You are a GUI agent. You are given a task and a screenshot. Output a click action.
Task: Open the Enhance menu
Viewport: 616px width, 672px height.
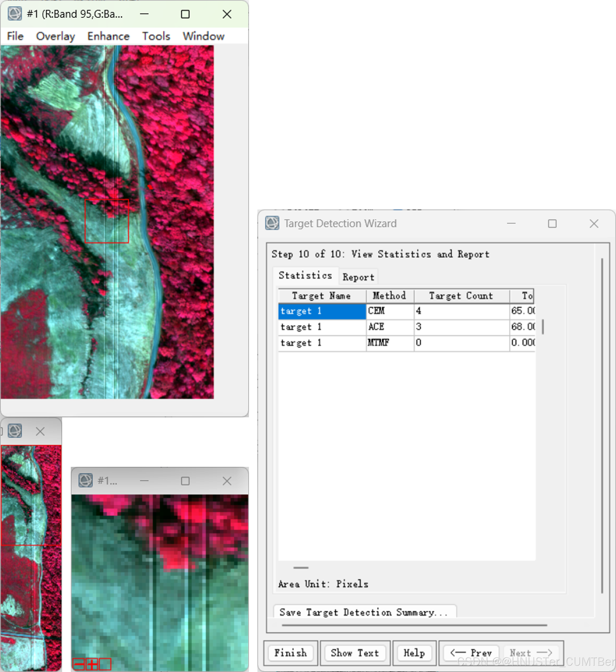point(108,36)
